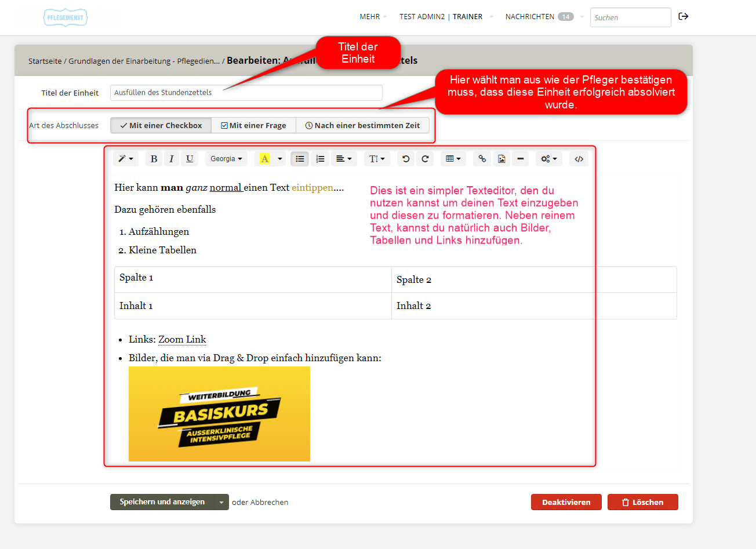This screenshot has width=756, height=549.
Task: Insert an image via the picture icon
Action: point(501,159)
